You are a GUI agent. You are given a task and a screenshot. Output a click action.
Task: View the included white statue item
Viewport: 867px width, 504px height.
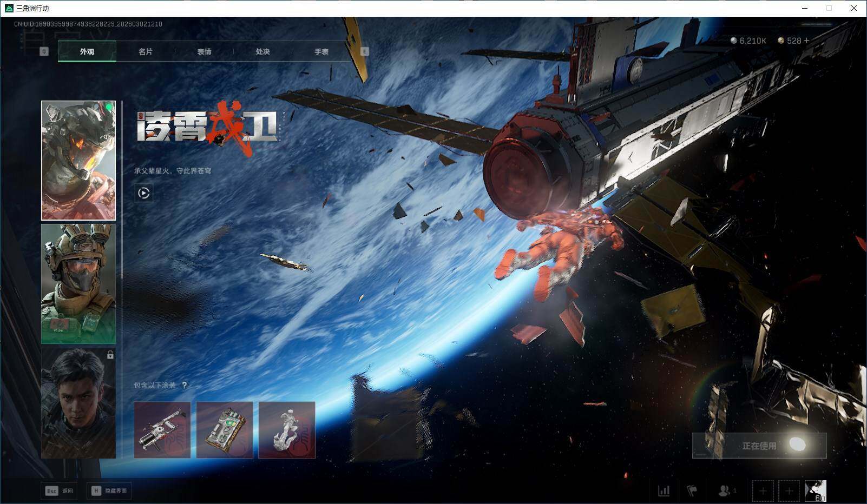pos(287,430)
